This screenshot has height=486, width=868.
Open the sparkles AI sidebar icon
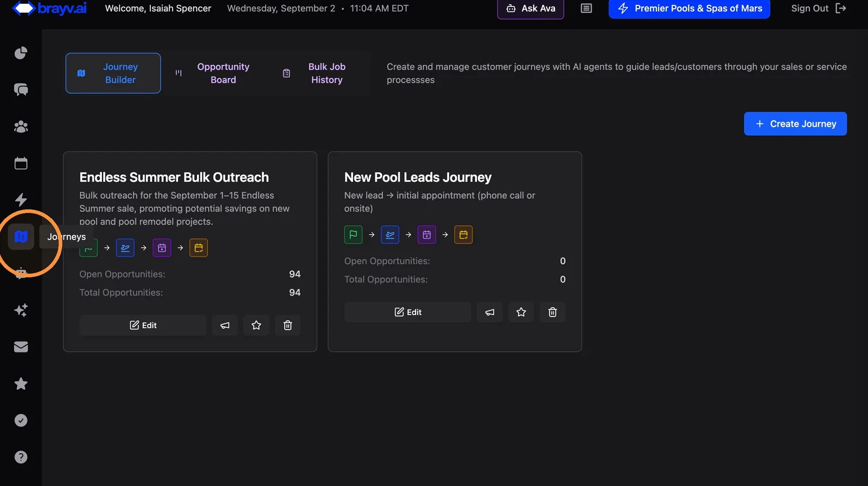[x=21, y=310]
